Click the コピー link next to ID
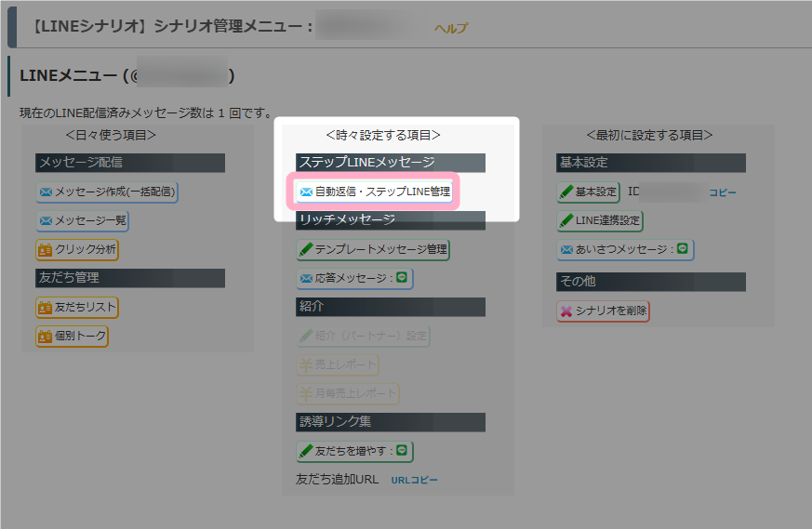 [x=723, y=192]
